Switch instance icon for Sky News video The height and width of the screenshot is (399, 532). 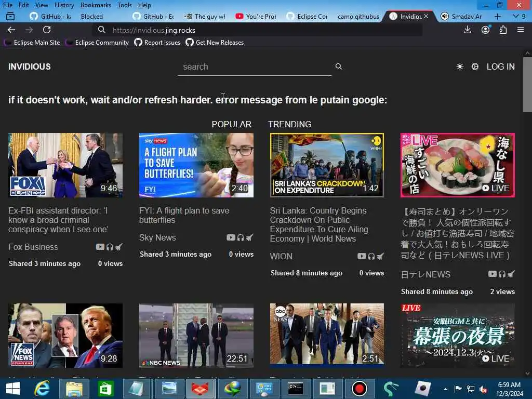(x=250, y=237)
